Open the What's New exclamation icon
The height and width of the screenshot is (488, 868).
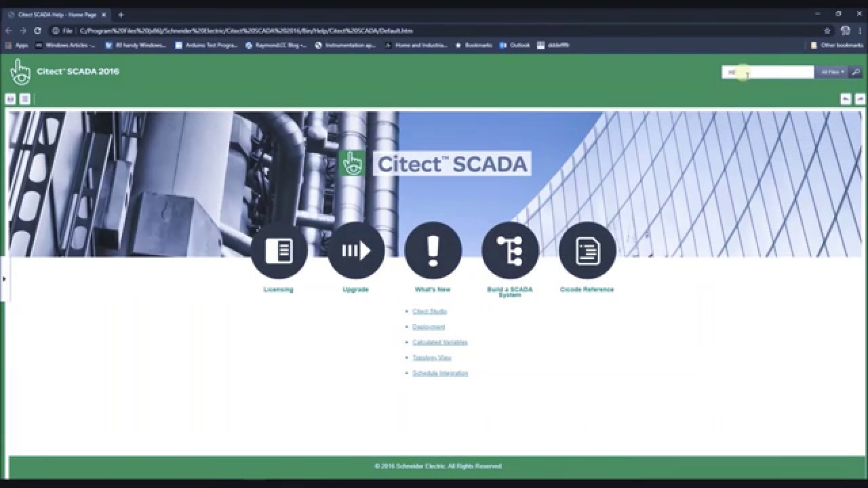click(x=433, y=250)
